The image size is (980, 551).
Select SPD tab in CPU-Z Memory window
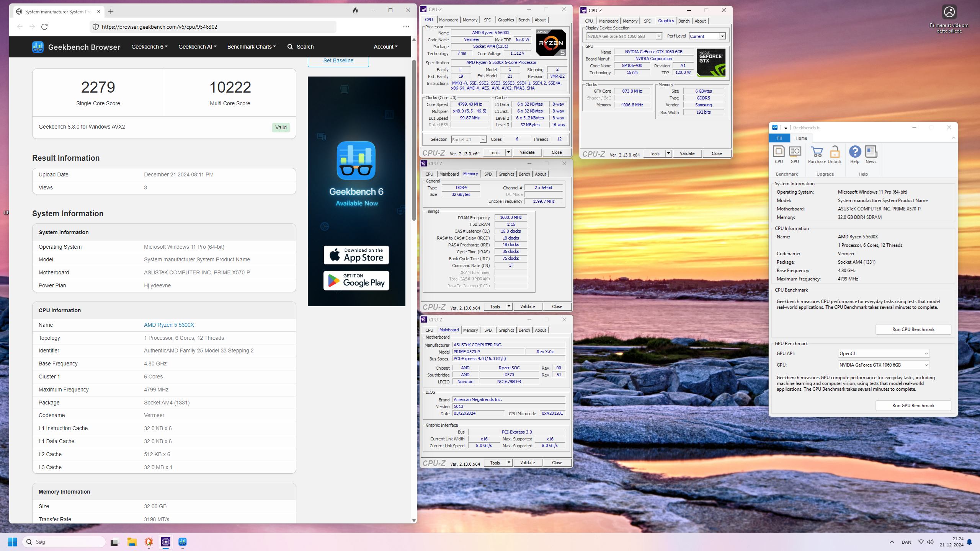[x=488, y=174]
